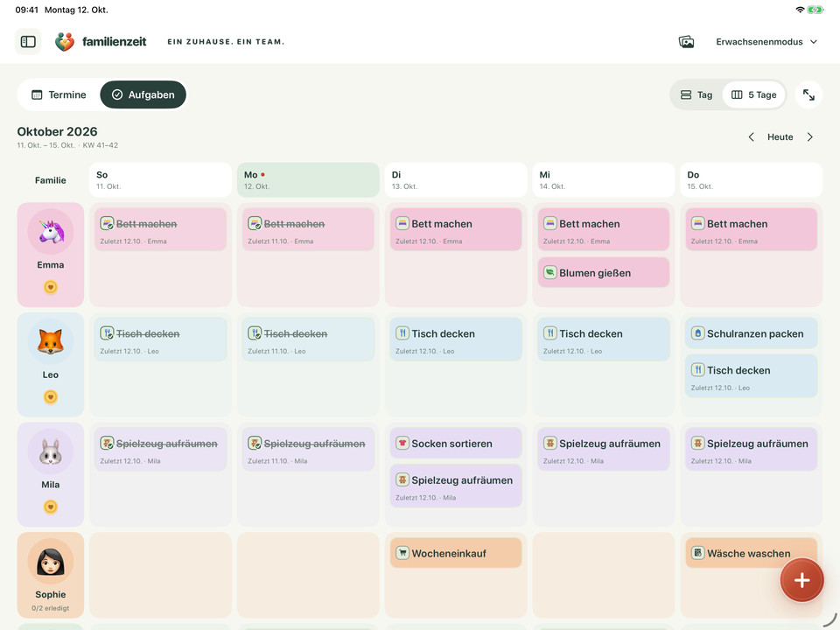Click the Wocheneinkauf shopping cart icon
This screenshot has height=630, width=840.
(x=402, y=553)
